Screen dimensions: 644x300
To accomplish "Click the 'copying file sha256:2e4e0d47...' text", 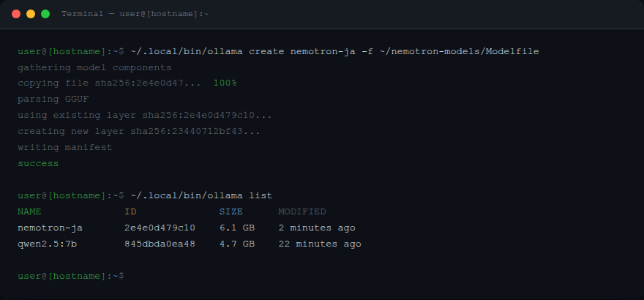I will point(109,83).
